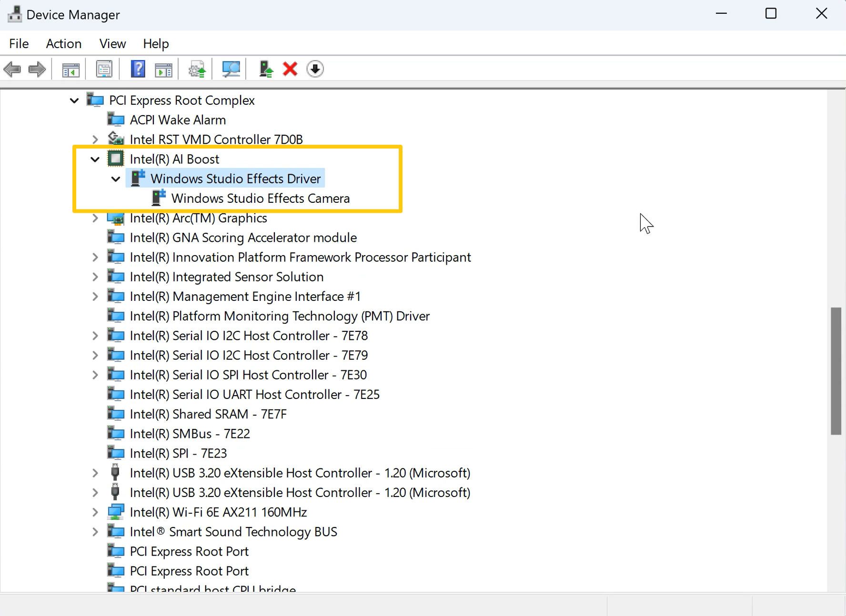Screen dimensions: 846x616
Task: Click the Intel(R) SMBus - 7E22 icon
Action: [x=116, y=433]
